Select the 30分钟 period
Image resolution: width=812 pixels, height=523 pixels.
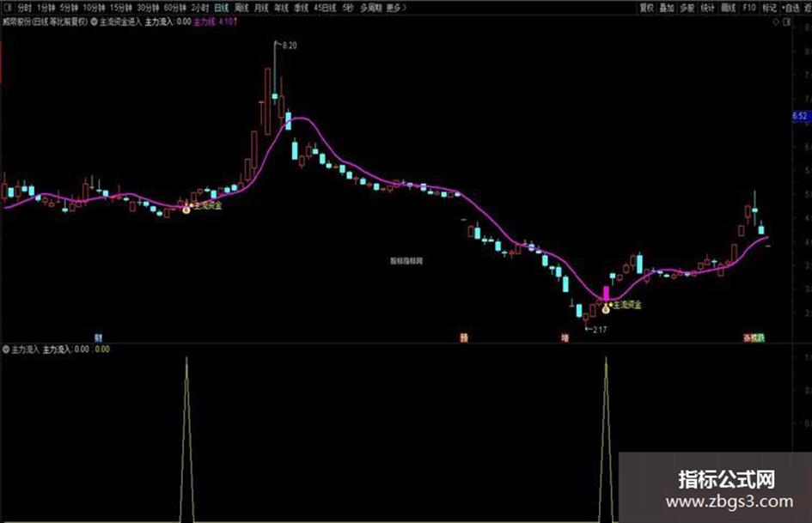point(148,8)
